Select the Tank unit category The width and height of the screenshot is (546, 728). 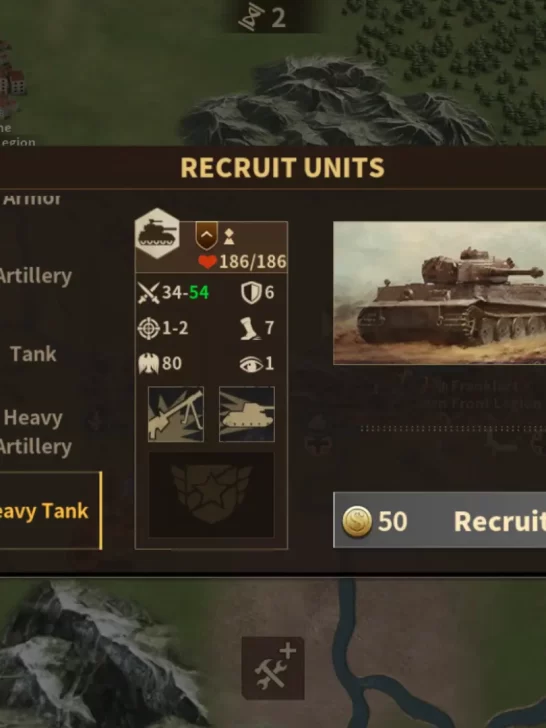pos(33,354)
